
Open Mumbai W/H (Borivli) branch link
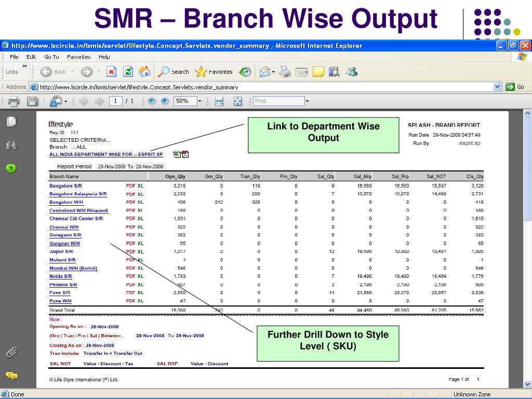click(x=73, y=268)
